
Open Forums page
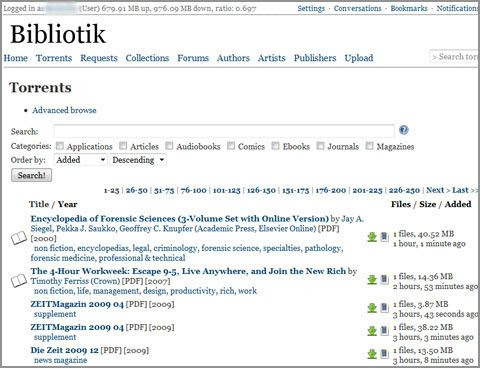click(x=193, y=58)
